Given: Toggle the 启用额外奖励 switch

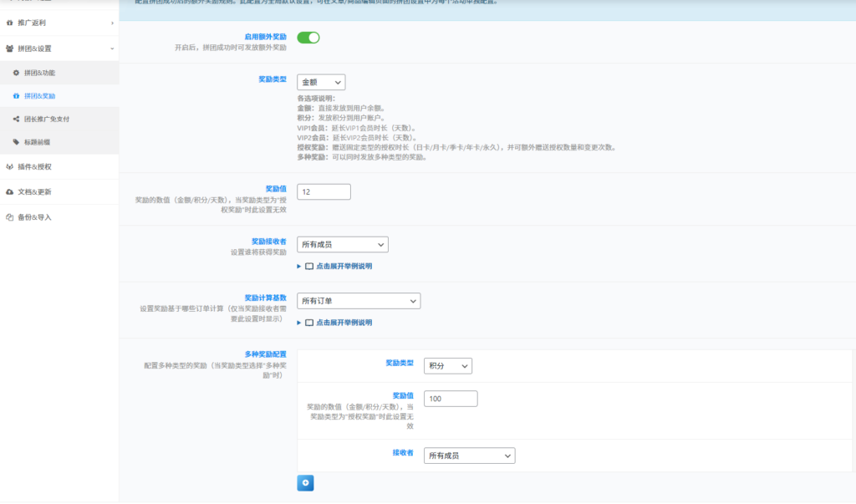Looking at the screenshot, I should coord(308,38).
